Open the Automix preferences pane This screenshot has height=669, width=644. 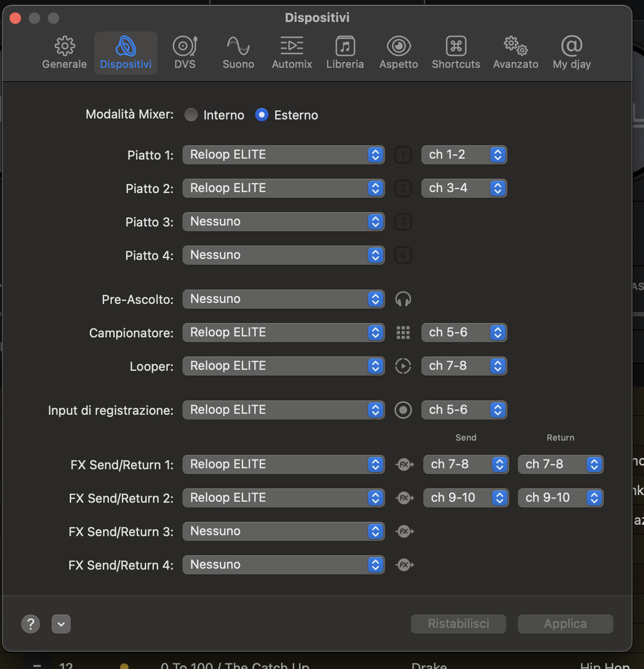(291, 47)
